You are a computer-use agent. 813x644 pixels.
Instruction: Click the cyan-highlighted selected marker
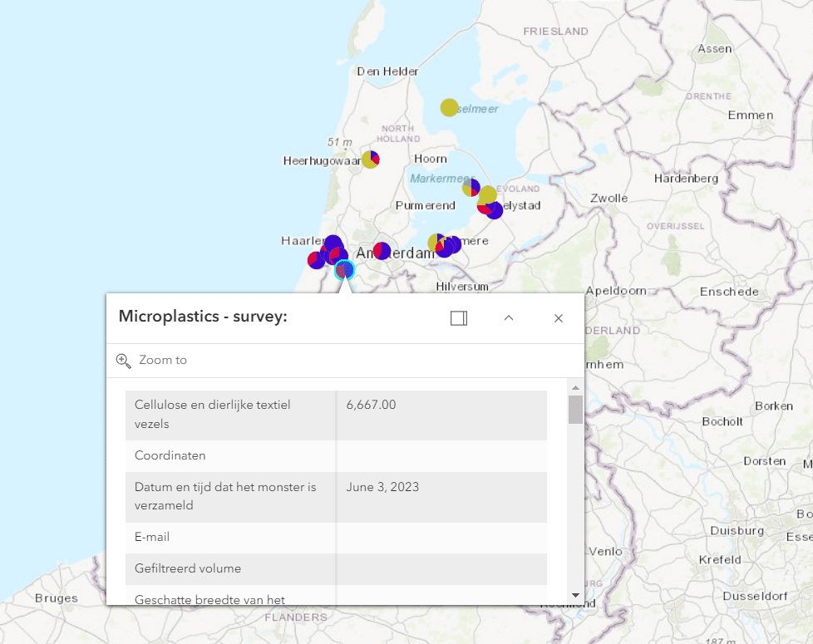pos(344,269)
